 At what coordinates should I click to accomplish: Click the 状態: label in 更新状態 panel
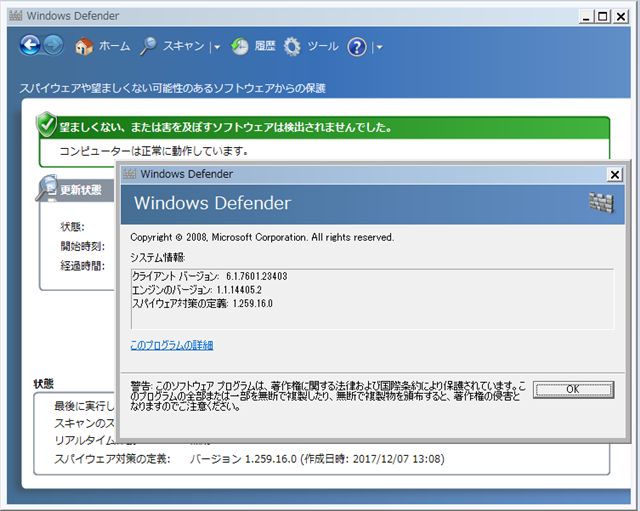[x=72, y=227]
